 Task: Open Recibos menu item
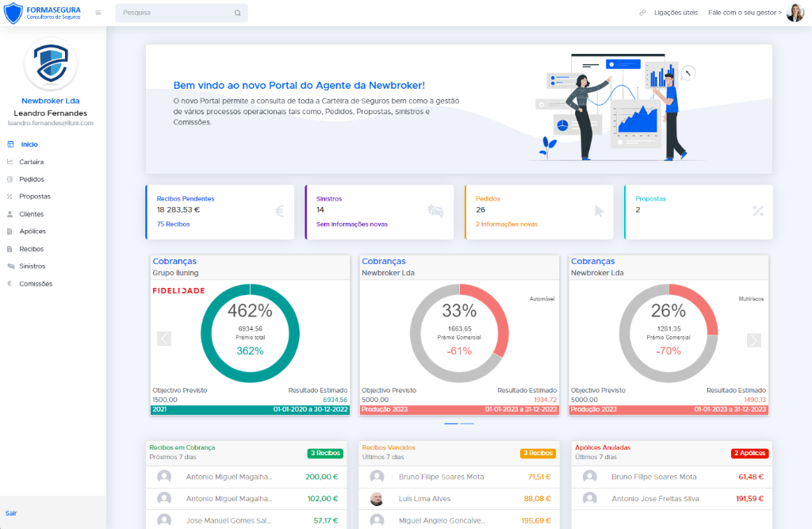point(32,249)
